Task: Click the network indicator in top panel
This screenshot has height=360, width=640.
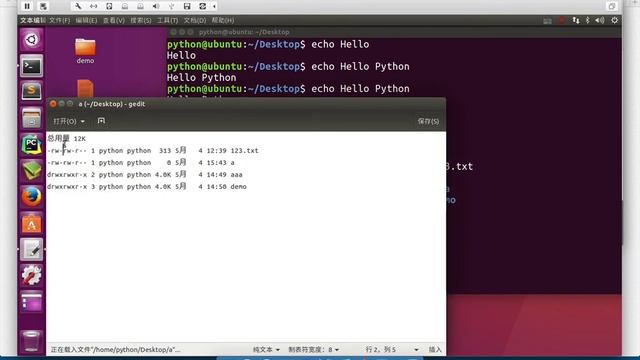Action: 576,20
